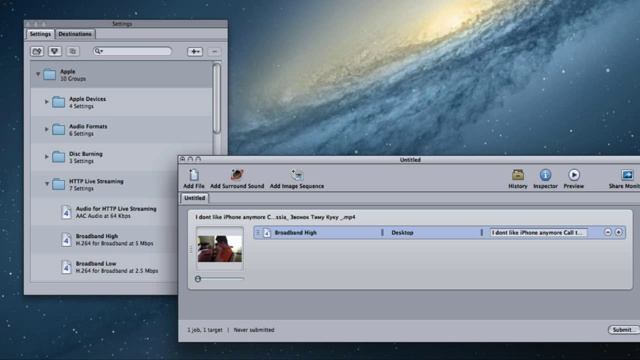Click the add target plus button
The width and height of the screenshot is (640, 360).
(619, 232)
